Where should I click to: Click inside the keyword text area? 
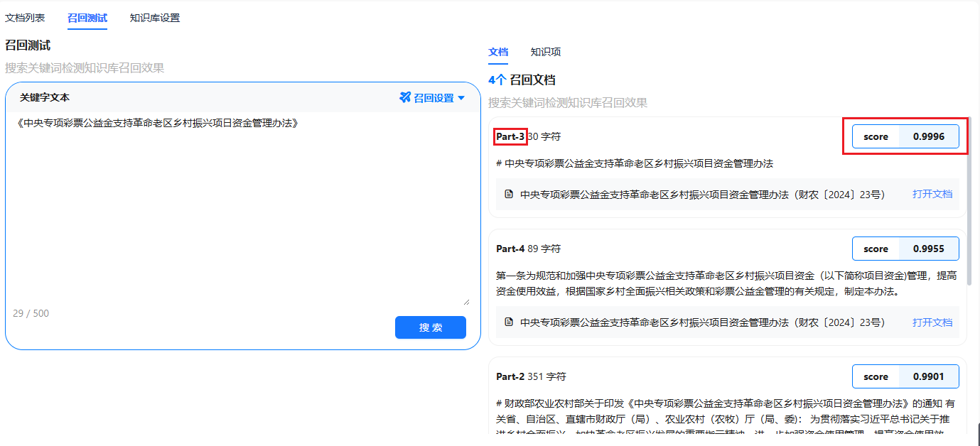(x=242, y=213)
